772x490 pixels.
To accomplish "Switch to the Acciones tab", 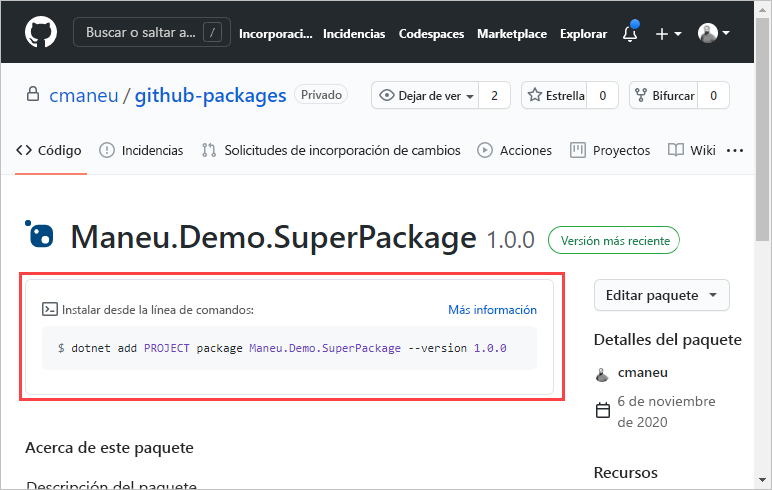I will click(515, 150).
